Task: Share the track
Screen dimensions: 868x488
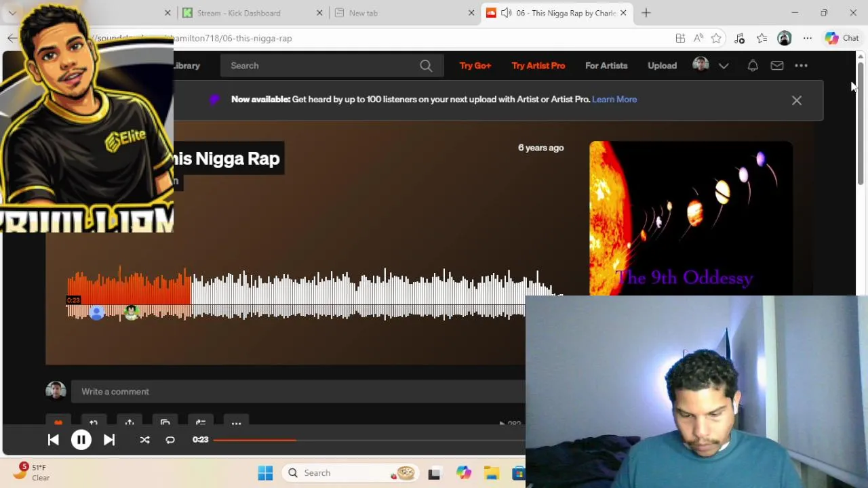Action: click(130, 423)
